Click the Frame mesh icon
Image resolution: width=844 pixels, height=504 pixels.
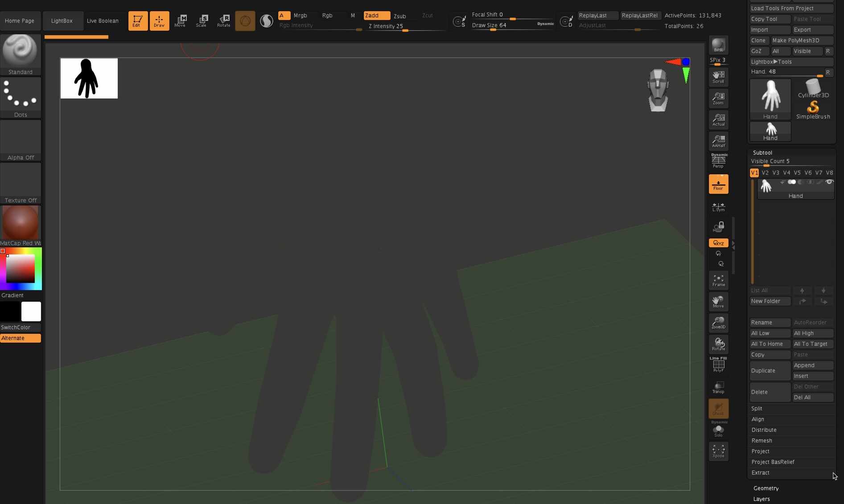[x=718, y=280]
